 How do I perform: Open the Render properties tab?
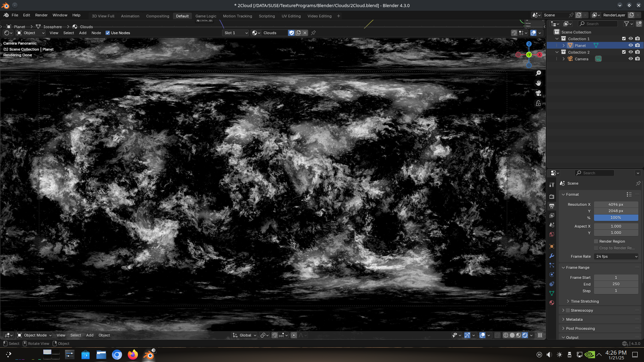click(x=552, y=197)
